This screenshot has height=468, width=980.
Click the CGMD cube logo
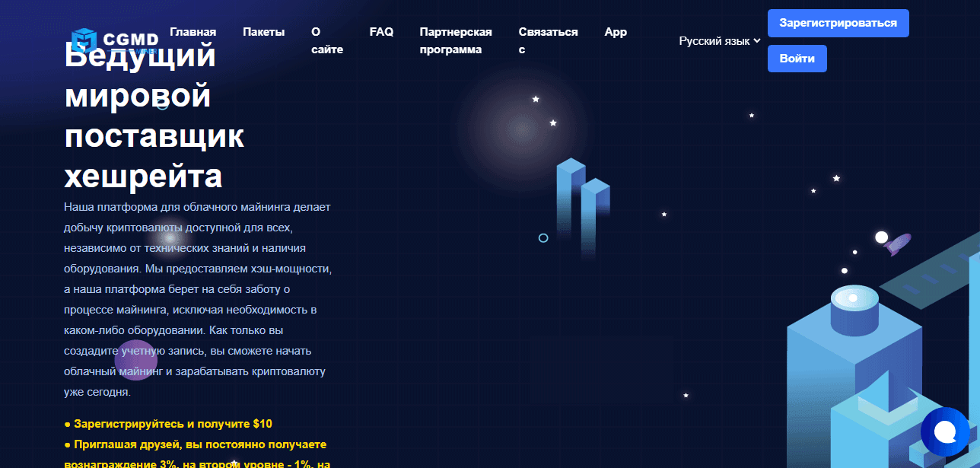[x=84, y=40]
